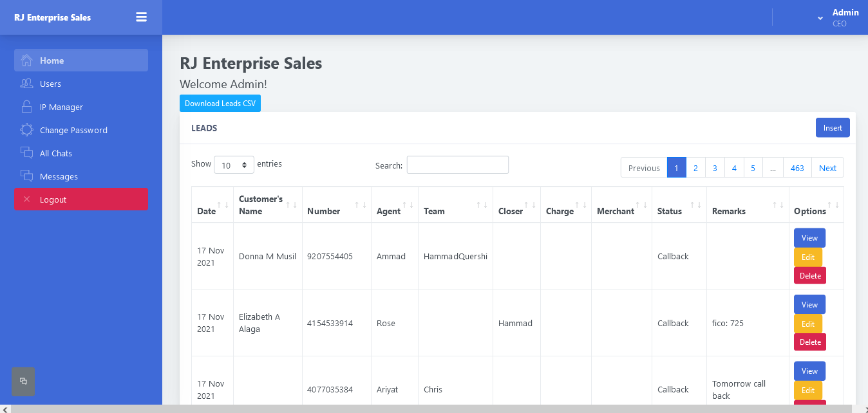Viewport: 868px width, 413px height.
Task: Select the chat bubble icon for All Chats
Action: click(26, 153)
